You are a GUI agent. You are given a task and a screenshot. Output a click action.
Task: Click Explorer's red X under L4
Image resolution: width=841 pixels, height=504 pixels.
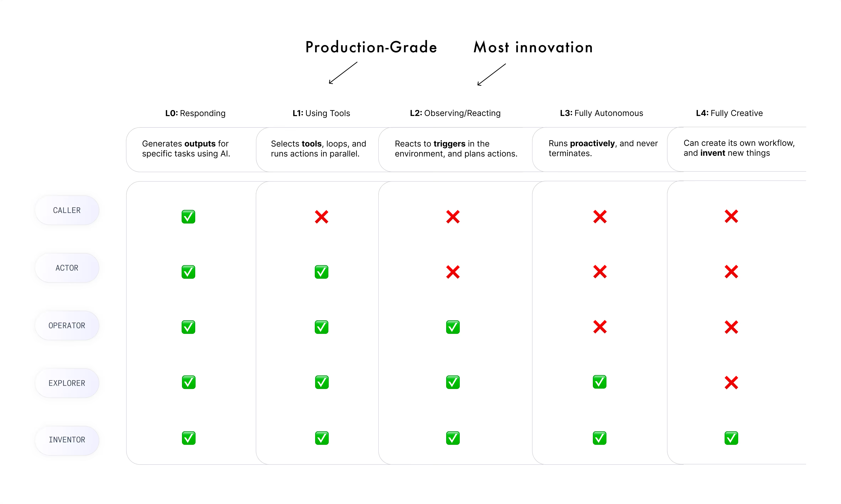731,383
